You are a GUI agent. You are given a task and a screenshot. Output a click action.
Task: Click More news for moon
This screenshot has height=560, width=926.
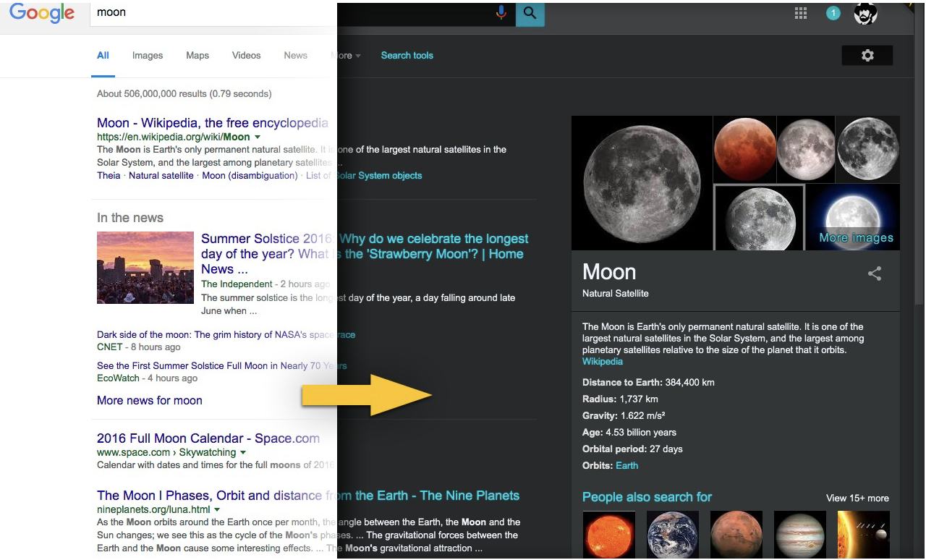click(150, 400)
